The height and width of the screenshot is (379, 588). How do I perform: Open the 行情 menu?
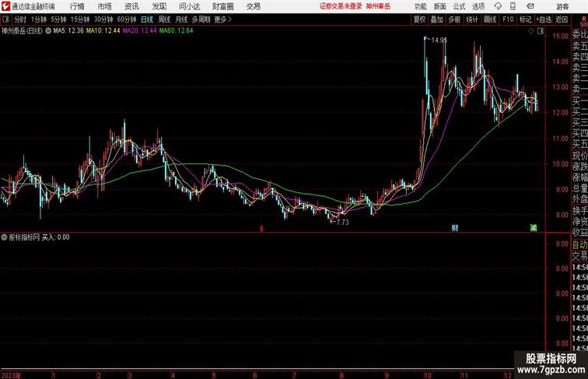(x=77, y=6)
